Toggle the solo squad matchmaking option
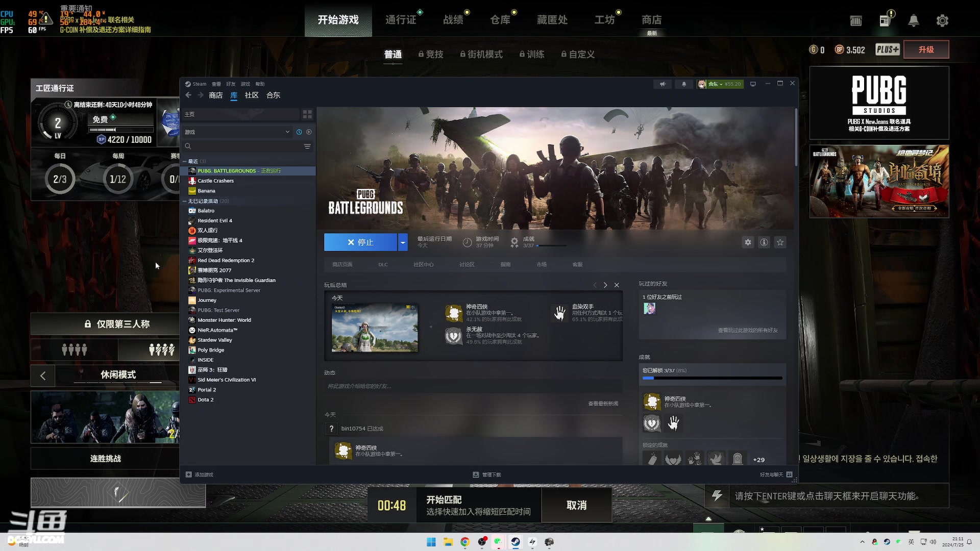 (x=161, y=348)
